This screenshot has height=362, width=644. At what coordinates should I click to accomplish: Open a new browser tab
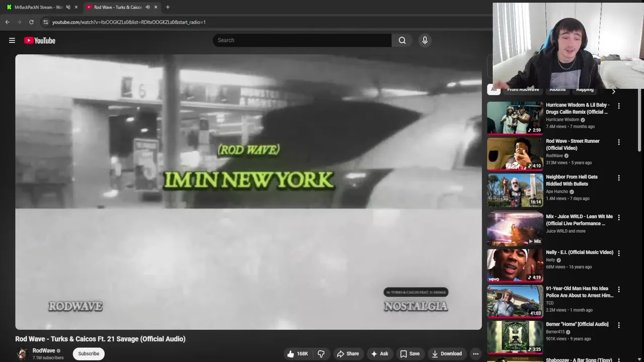pos(168,7)
